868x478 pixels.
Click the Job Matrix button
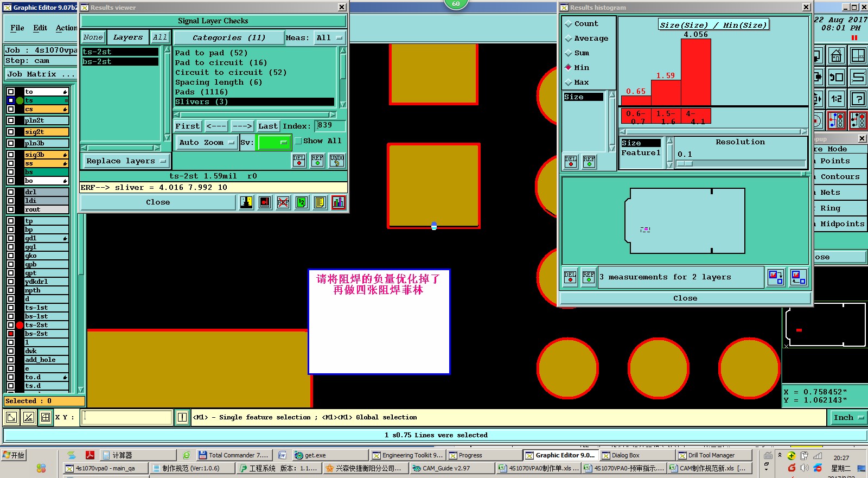pyautogui.click(x=41, y=74)
